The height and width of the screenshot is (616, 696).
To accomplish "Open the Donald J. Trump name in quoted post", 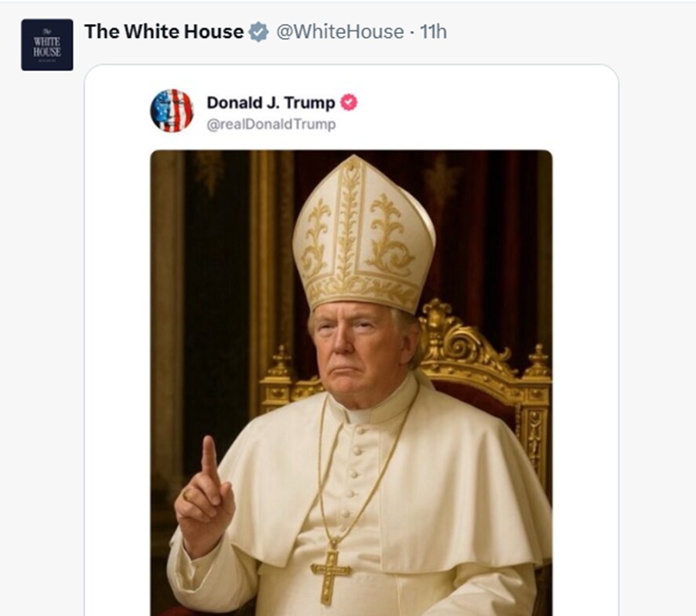I will click(x=270, y=103).
